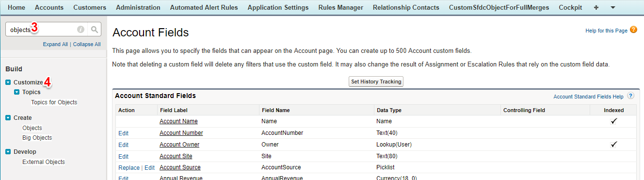644x180 pixels.
Task: Click the search magnifier icon in the sidebar
Action: tap(95, 30)
